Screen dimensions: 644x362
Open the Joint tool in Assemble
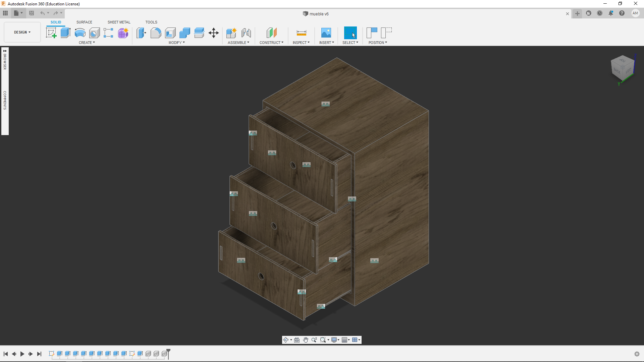tap(246, 33)
